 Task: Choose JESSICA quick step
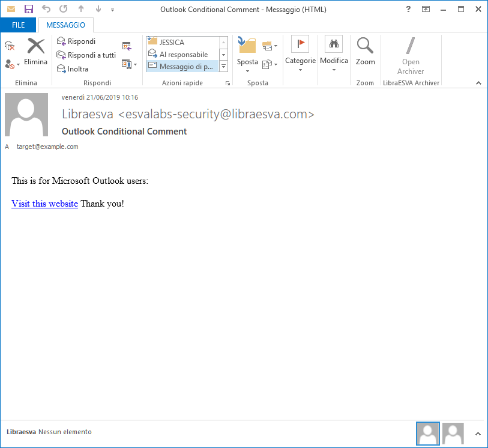coord(182,42)
